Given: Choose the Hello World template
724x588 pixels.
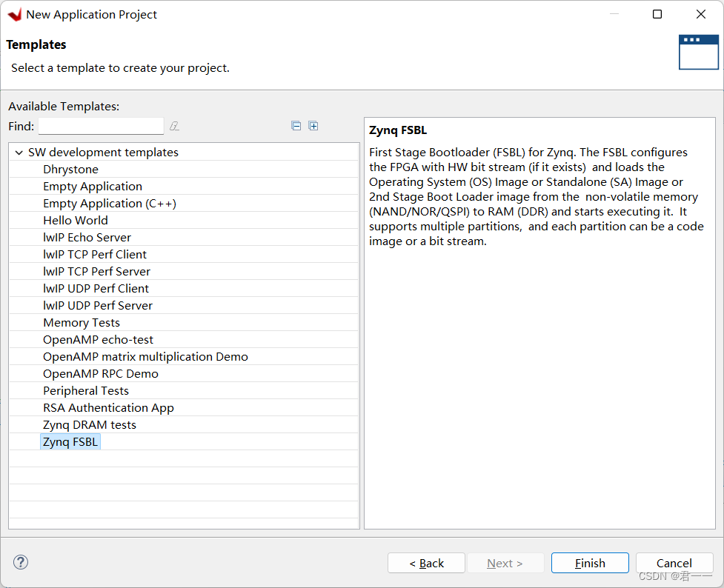Looking at the screenshot, I should [76, 221].
